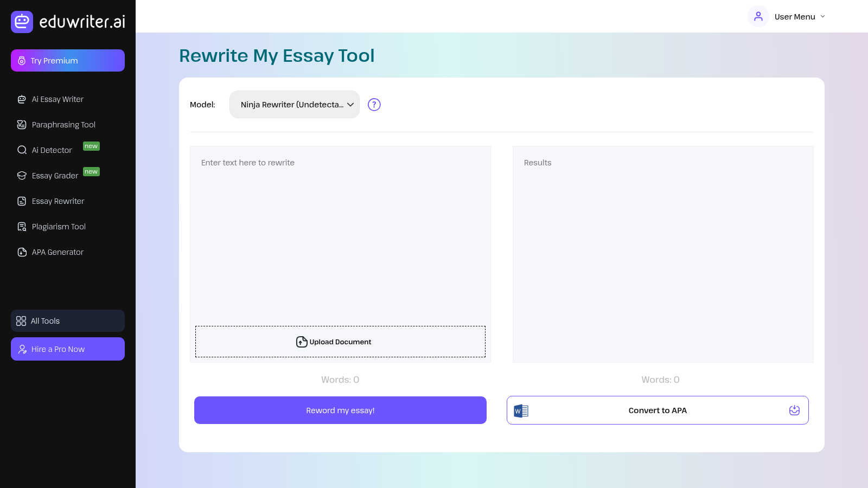Click the Try Premium crown icon

[x=22, y=61]
